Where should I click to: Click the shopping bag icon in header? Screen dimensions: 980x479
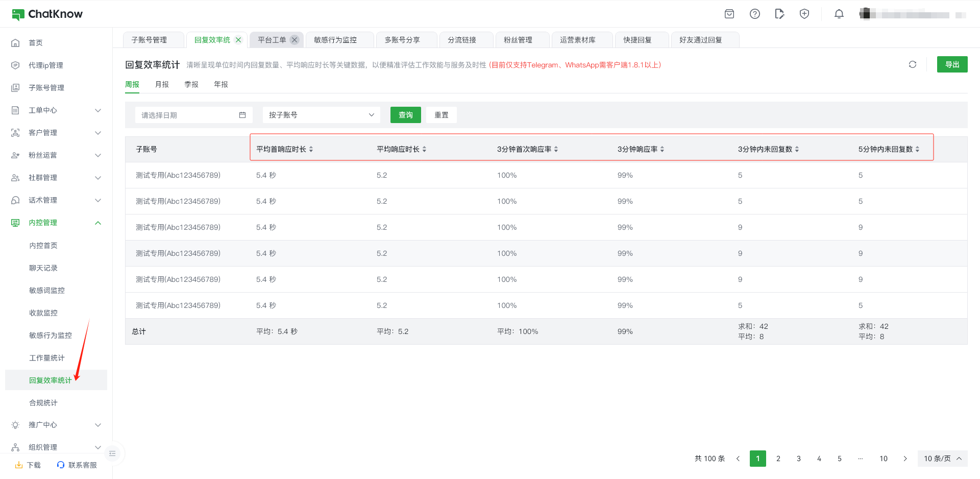(729, 14)
